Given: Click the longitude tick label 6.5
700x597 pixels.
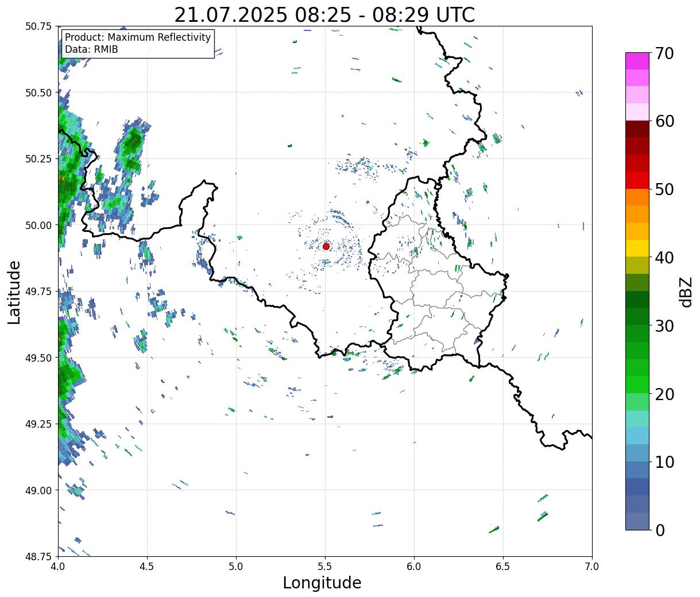Looking at the screenshot, I should [503, 567].
